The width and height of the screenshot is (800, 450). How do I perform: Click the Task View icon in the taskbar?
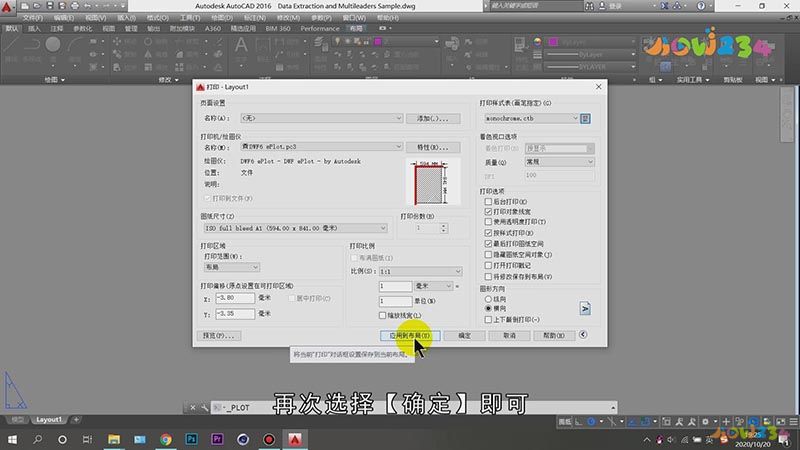87,439
